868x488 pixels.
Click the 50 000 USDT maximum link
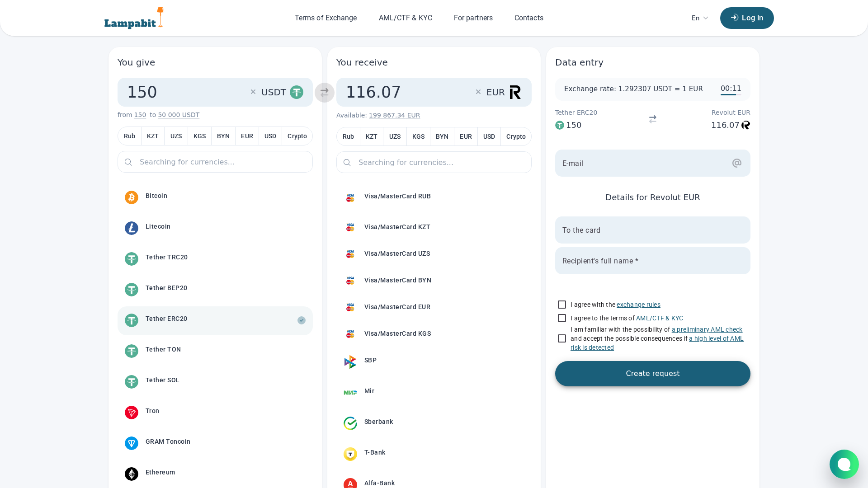click(x=179, y=115)
